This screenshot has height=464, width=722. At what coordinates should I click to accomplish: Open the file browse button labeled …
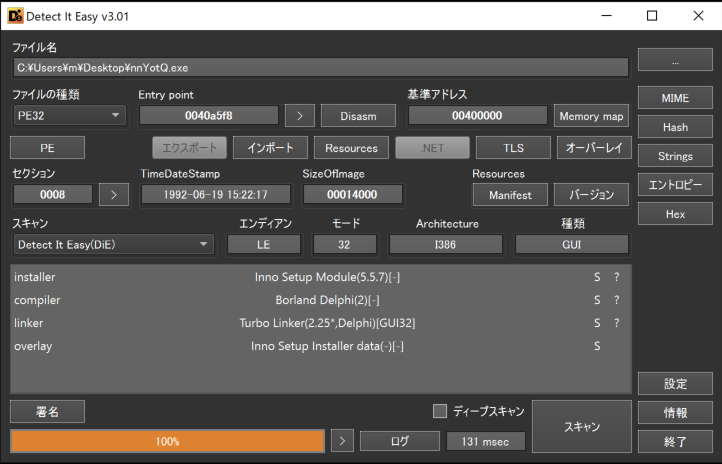coord(675,60)
